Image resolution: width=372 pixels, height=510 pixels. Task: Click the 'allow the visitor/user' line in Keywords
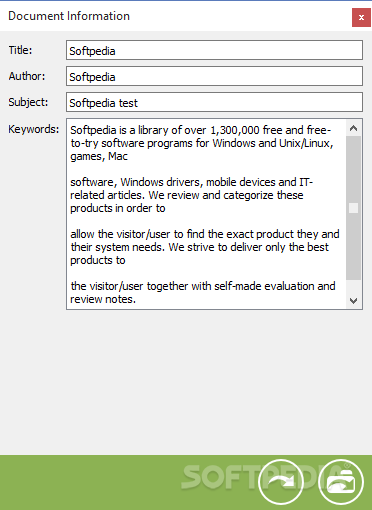[205, 234]
